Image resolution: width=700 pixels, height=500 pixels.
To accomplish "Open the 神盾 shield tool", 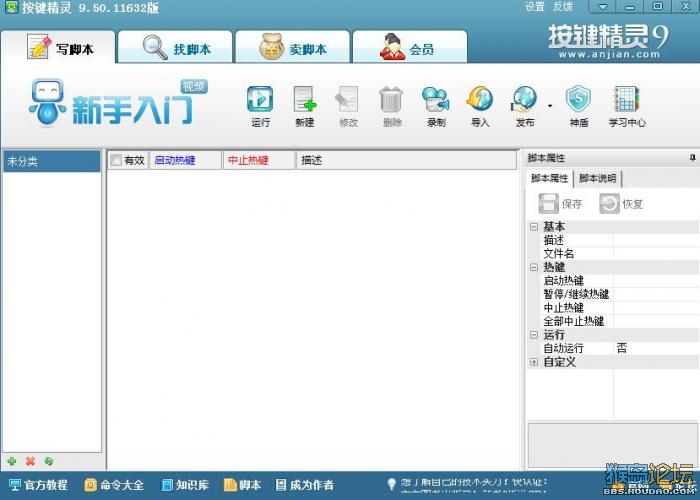I will (x=579, y=106).
